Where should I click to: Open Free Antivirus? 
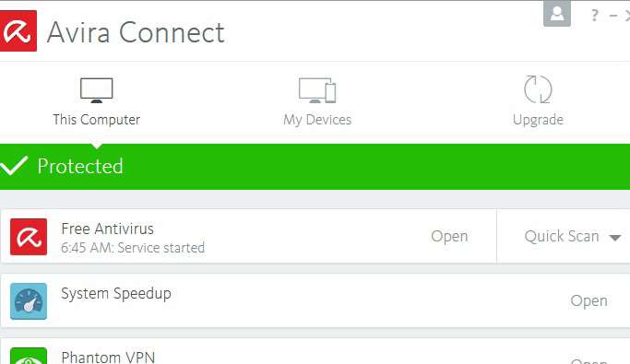(x=449, y=237)
